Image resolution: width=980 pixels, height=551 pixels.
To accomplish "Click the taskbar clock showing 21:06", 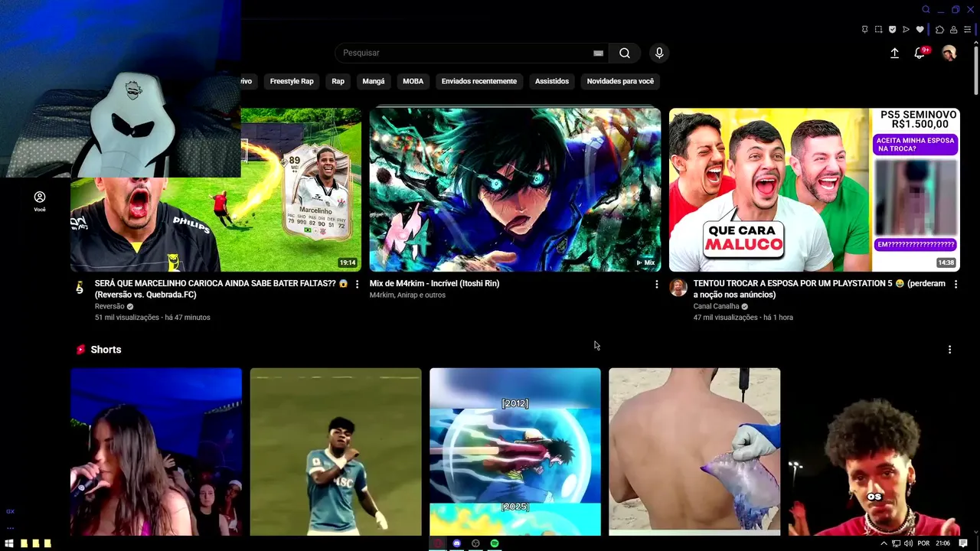I will click(x=942, y=543).
